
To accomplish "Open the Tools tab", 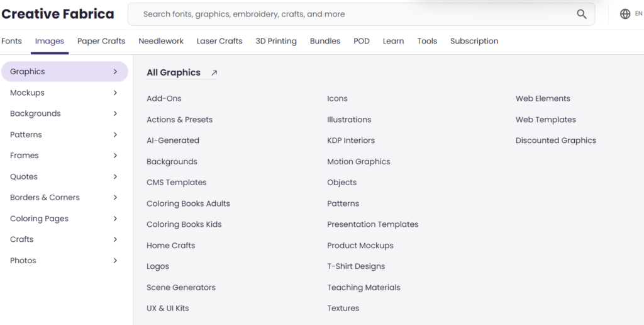I will tap(427, 41).
